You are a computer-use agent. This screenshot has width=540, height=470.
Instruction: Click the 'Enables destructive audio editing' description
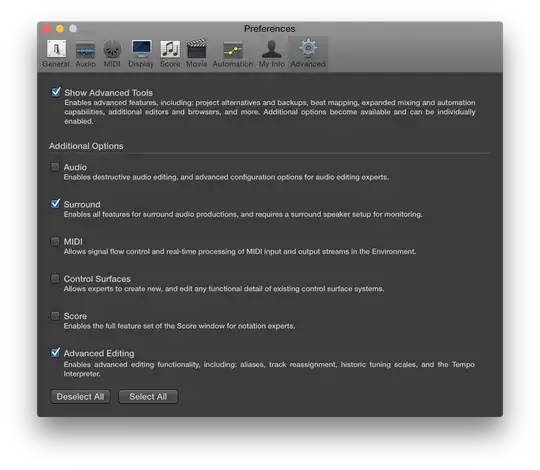pos(226,177)
